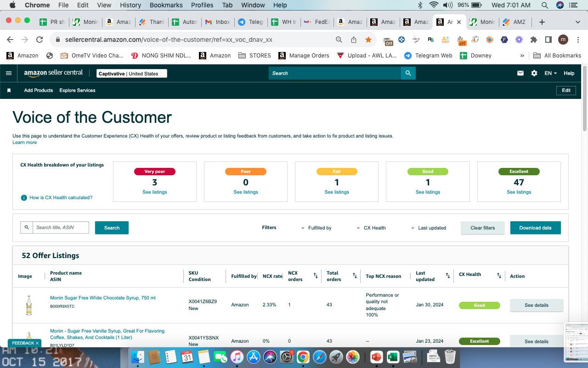
Task: Expand the CX Health filter
Action: point(371,228)
